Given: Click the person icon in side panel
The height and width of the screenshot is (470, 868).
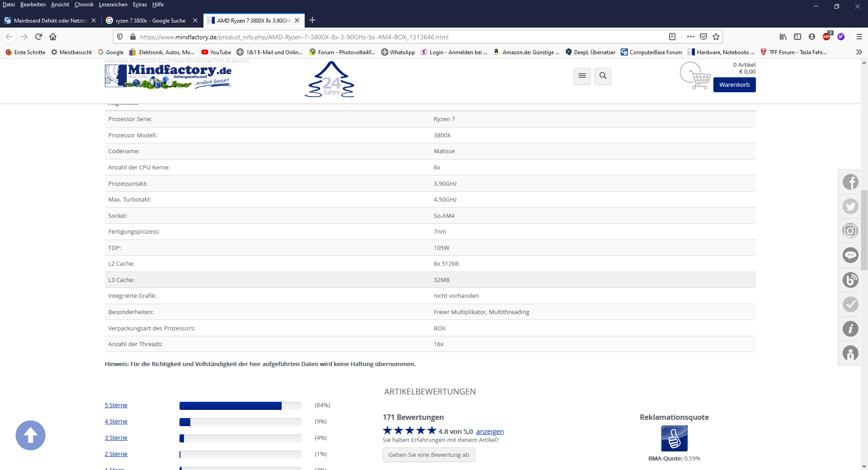Looking at the screenshot, I should coord(850,353).
